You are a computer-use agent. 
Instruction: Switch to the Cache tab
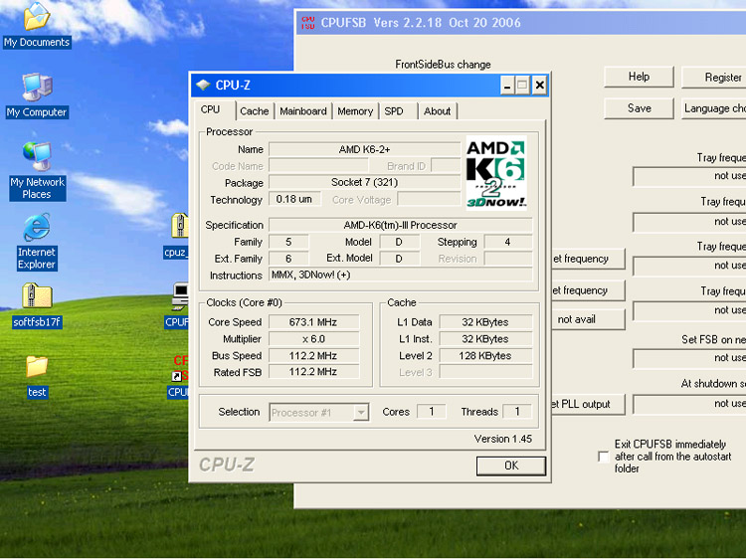pyautogui.click(x=254, y=111)
